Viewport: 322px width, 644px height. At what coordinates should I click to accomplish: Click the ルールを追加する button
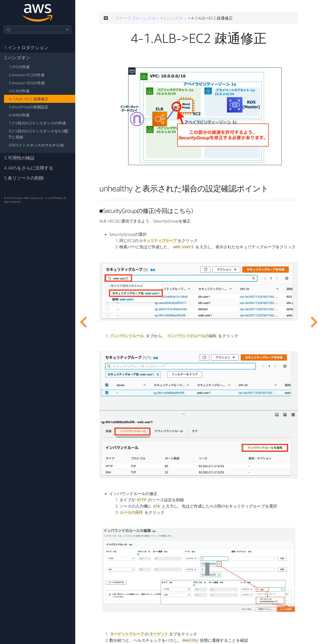(116, 583)
